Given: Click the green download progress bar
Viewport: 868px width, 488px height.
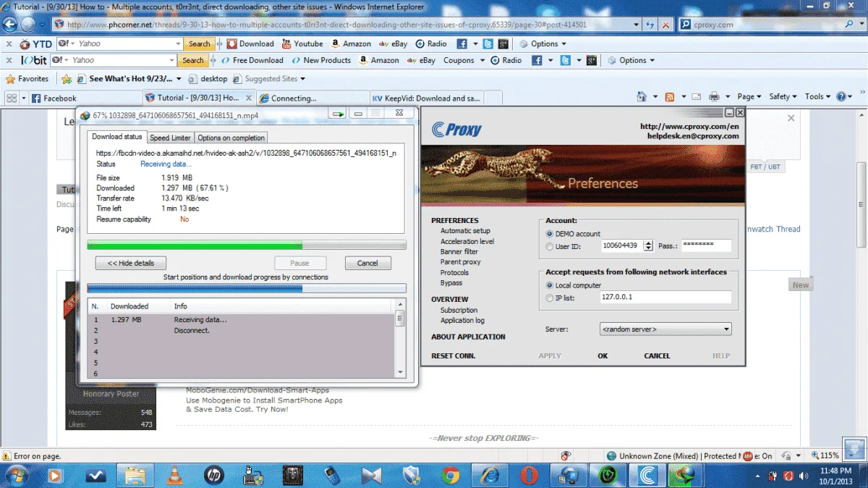Looking at the screenshot, I should click(x=247, y=245).
